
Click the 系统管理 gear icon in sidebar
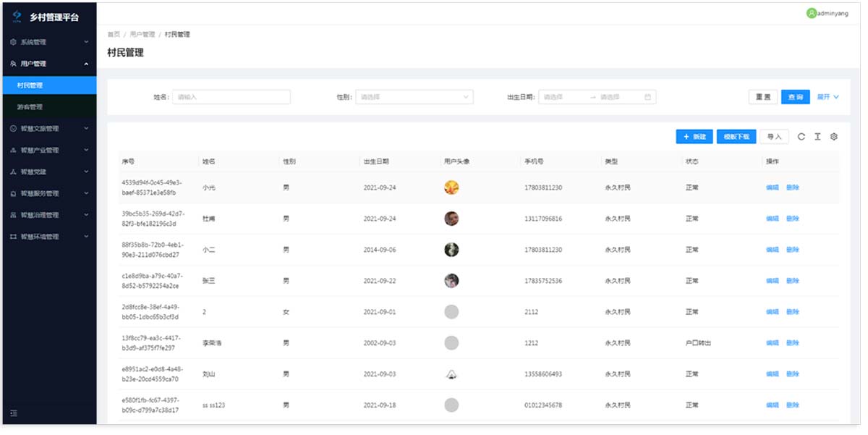[14, 42]
